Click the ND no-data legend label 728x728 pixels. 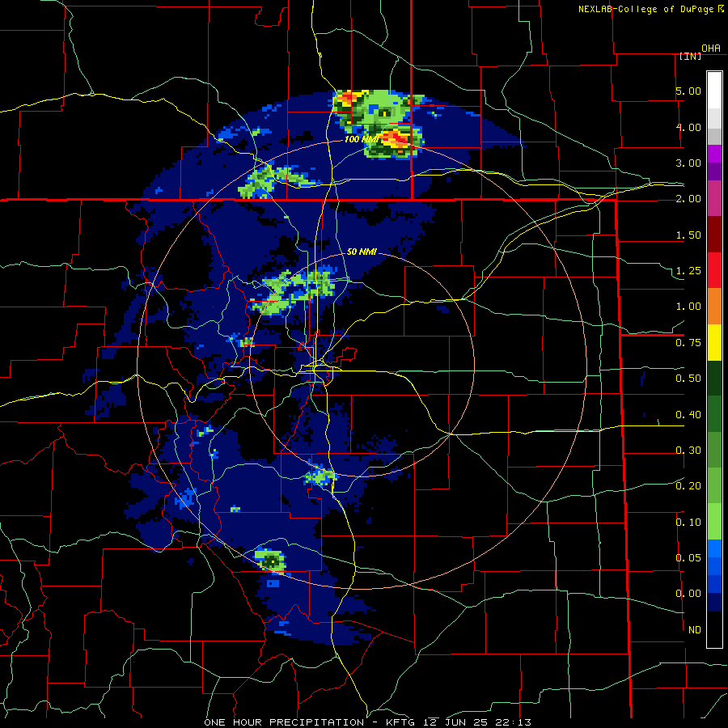[695, 630]
